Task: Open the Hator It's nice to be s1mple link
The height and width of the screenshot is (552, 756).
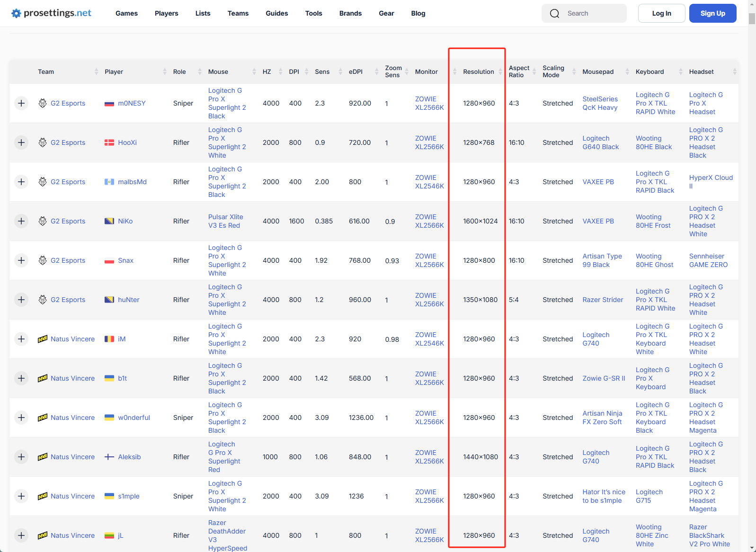Action: 604,496
